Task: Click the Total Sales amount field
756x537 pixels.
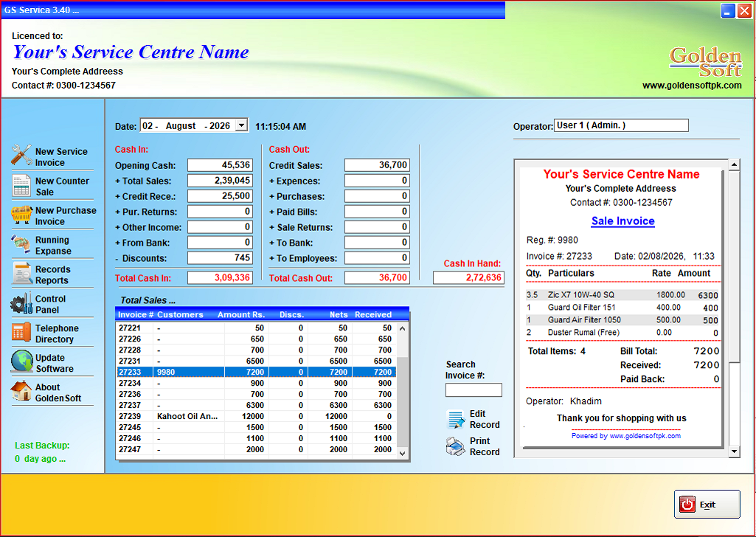Action: pyautogui.click(x=220, y=181)
